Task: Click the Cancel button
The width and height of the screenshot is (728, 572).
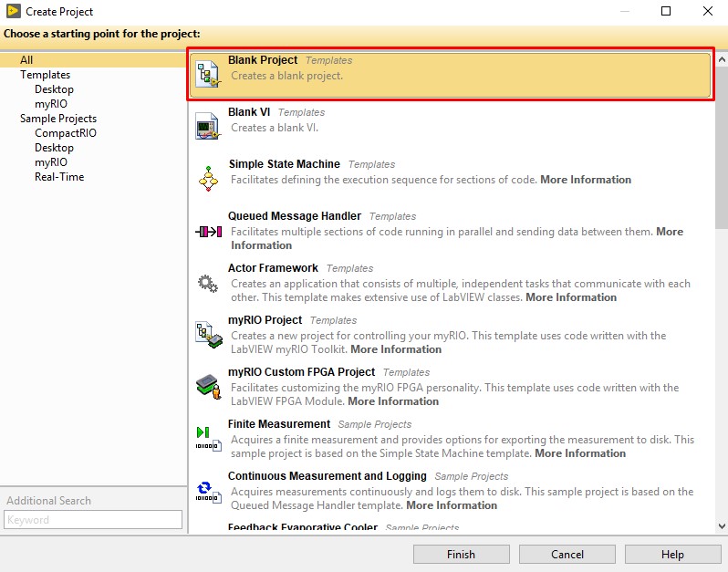Action: pos(567,555)
